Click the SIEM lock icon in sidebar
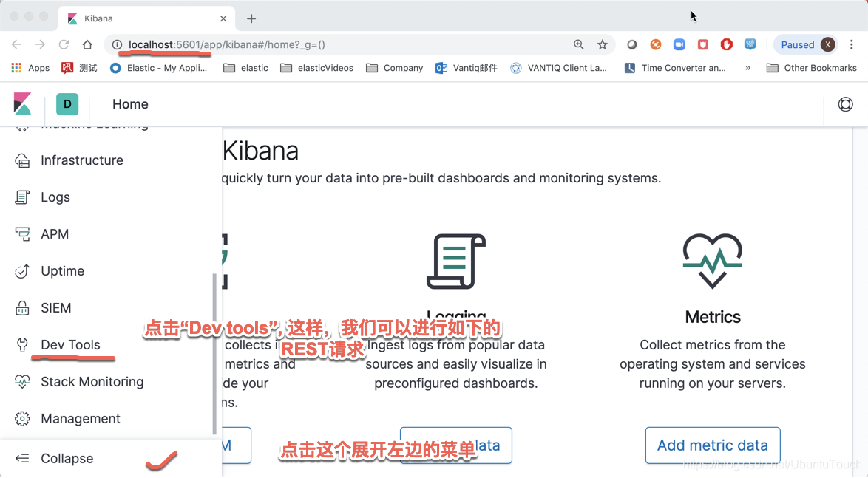 point(22,308)
